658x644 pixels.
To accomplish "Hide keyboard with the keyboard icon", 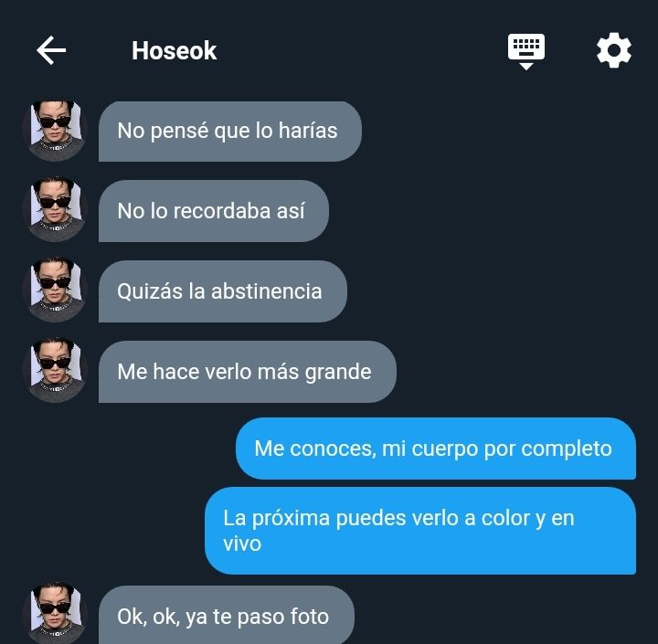I will point(526,51).
